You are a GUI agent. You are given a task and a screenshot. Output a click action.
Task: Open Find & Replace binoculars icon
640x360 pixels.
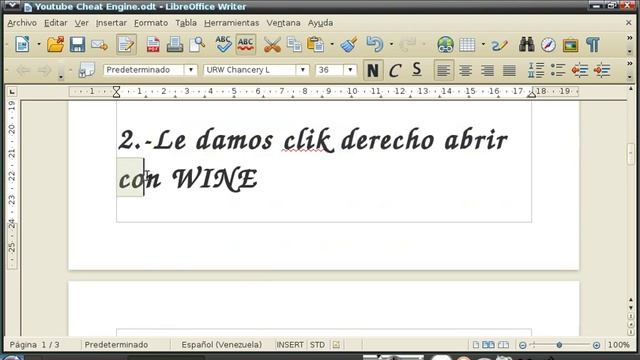(x=527, y=44)
